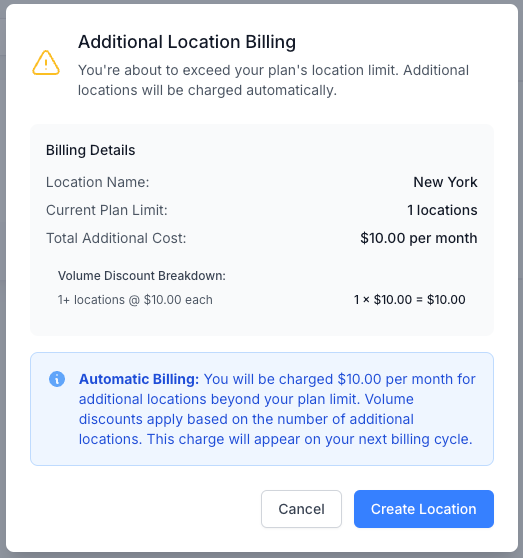Screen dimensions: 523x558
Task: Click the 1+ locations @ $10.00 each tier
Action: (135, 300)
